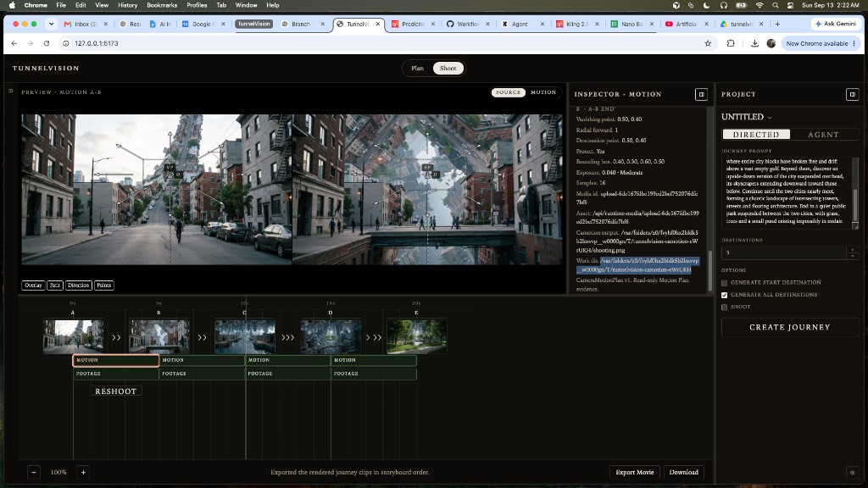Click the Reshoot button
The image size is (868, 488).
[115, 391]
